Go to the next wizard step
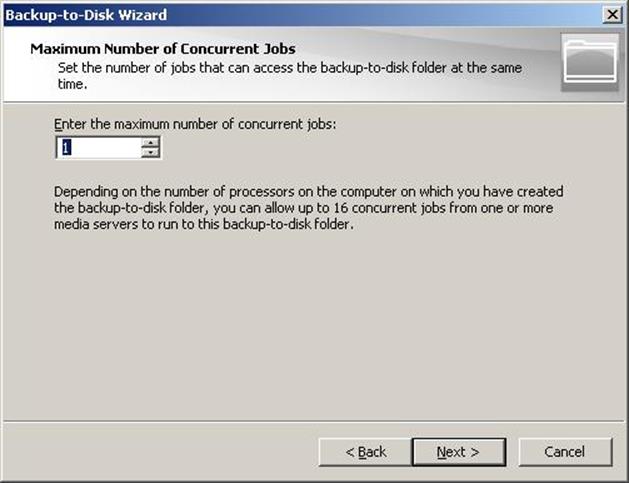The width and height of the screenshot is (629, 483). tap(459, 452)
